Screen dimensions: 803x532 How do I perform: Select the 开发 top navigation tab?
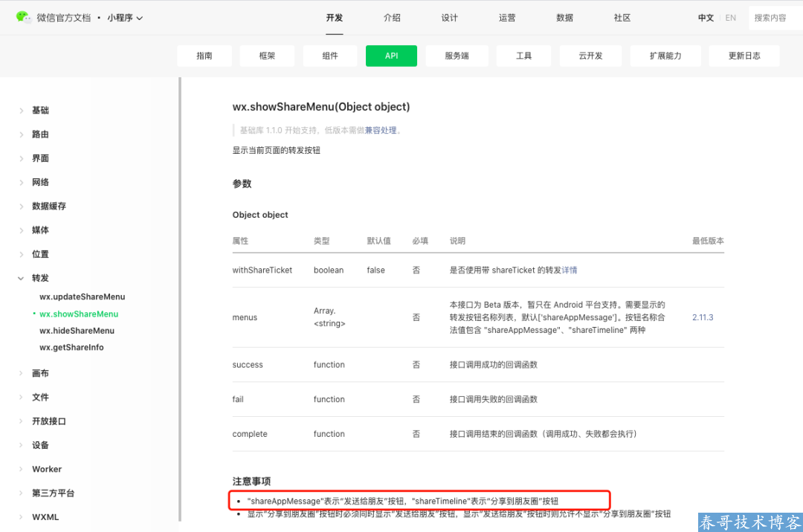pos(335,18)
